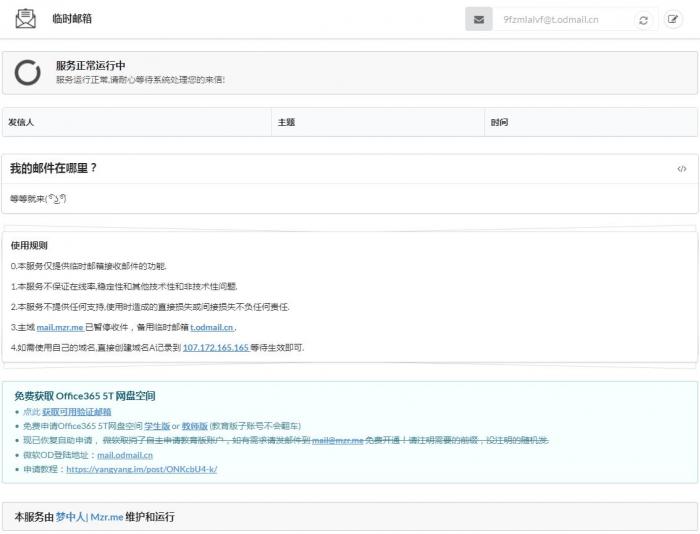The image size is (700, 534).
Task: Click the 发信人 column header
Action: pos(22,122)
